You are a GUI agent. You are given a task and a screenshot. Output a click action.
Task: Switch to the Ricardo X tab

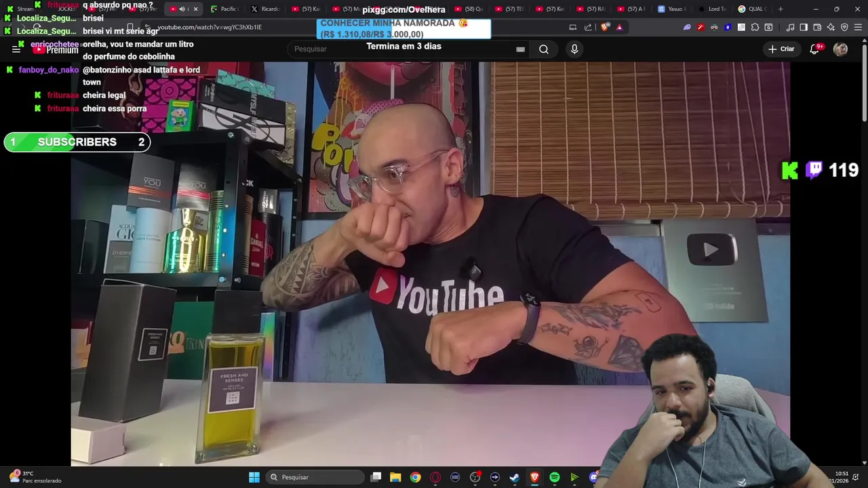pyautogui.click(x=264, y=9)
